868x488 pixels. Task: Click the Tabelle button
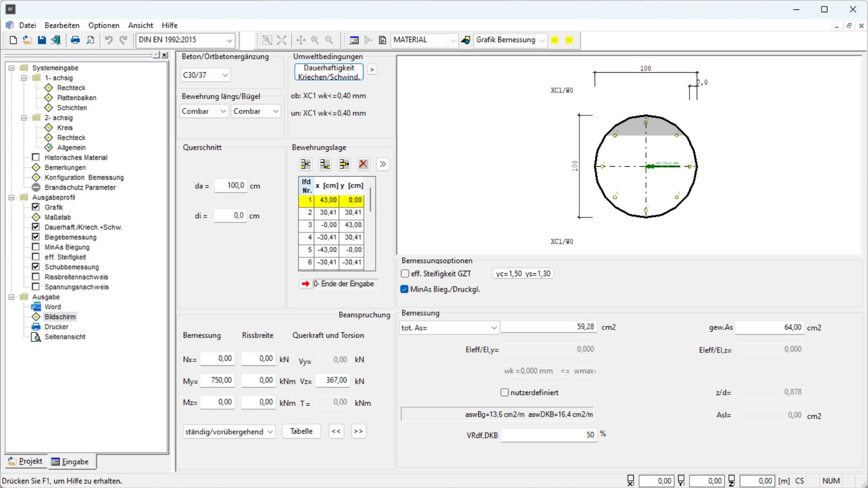click(x=302, y=432)
